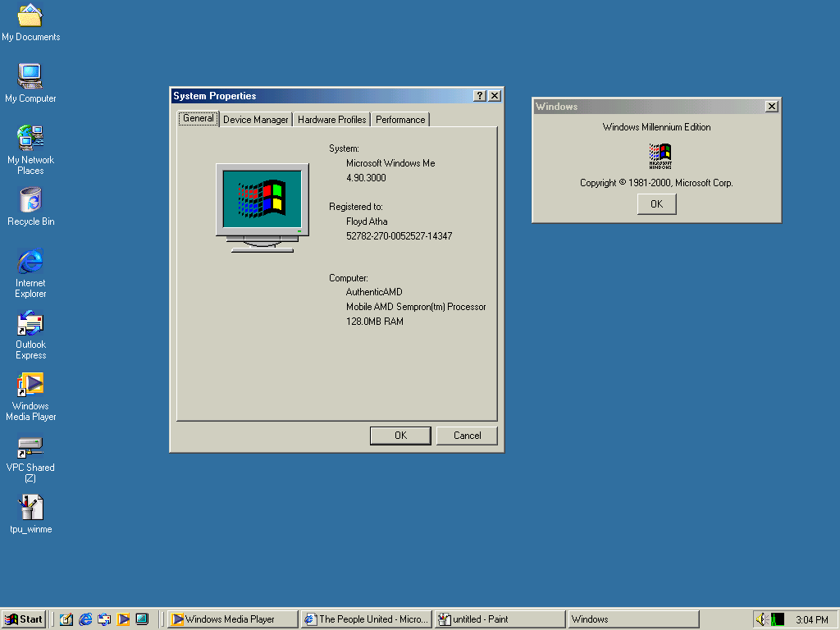Switch to the Performance tab
The width and height of the screenshot is (840, 630).
coord(400,120)
